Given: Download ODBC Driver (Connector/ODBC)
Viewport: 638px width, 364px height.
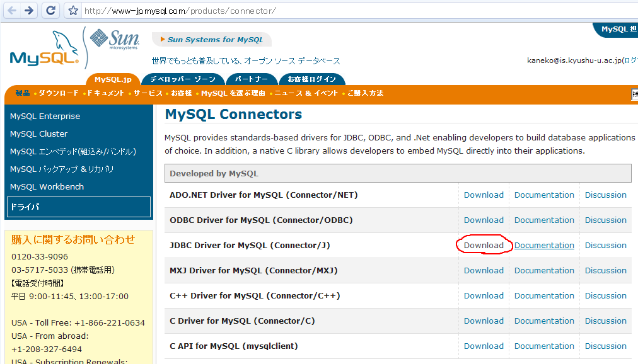Looking at the screenshot, I should click(484, 220).
